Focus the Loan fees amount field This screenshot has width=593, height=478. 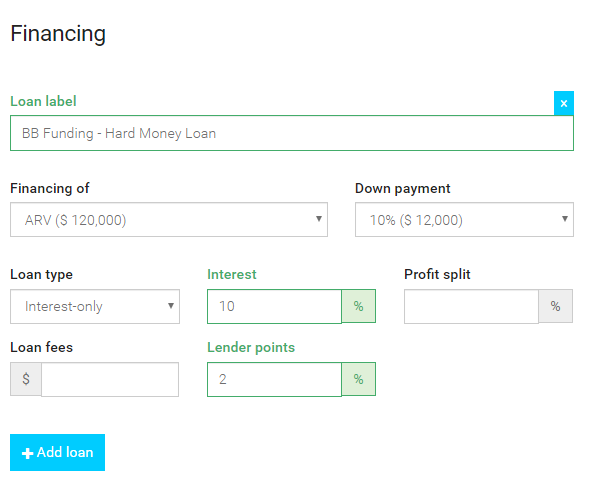click(110, 379)
